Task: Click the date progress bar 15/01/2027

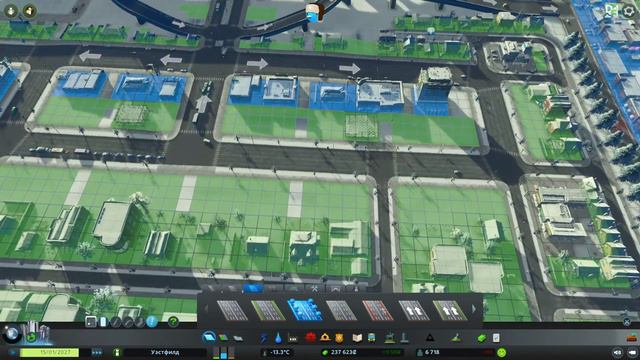Action: tap(49, 352)
